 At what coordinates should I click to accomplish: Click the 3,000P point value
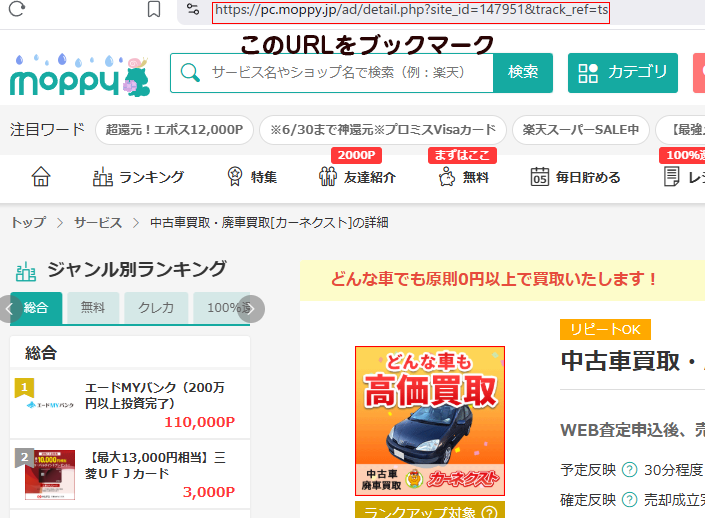pos(209,492)
